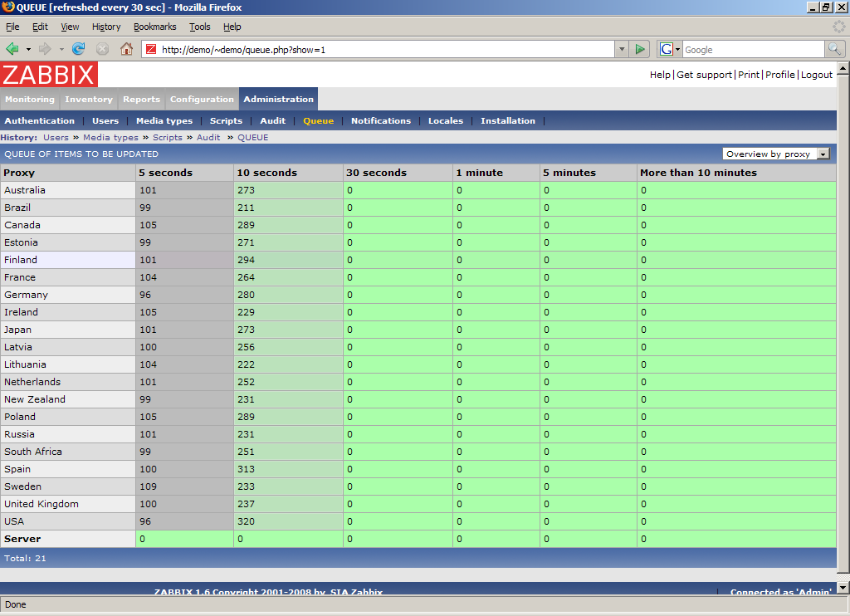Click the Spain 10 seconds value 313
Image resolution: width=850 pixels, height=616 pixels.
click(x=246, y=470)
